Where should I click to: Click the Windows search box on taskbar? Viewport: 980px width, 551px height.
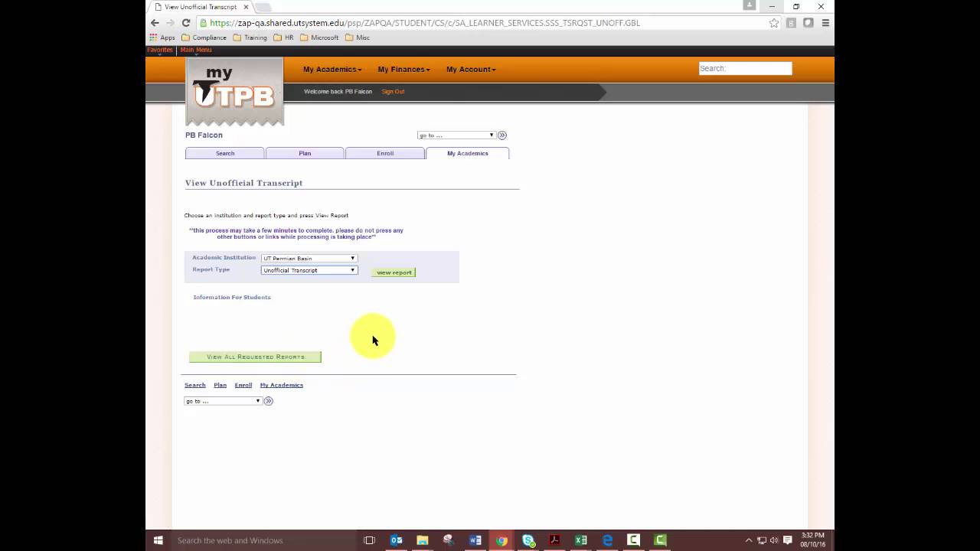tap(264, 540)
